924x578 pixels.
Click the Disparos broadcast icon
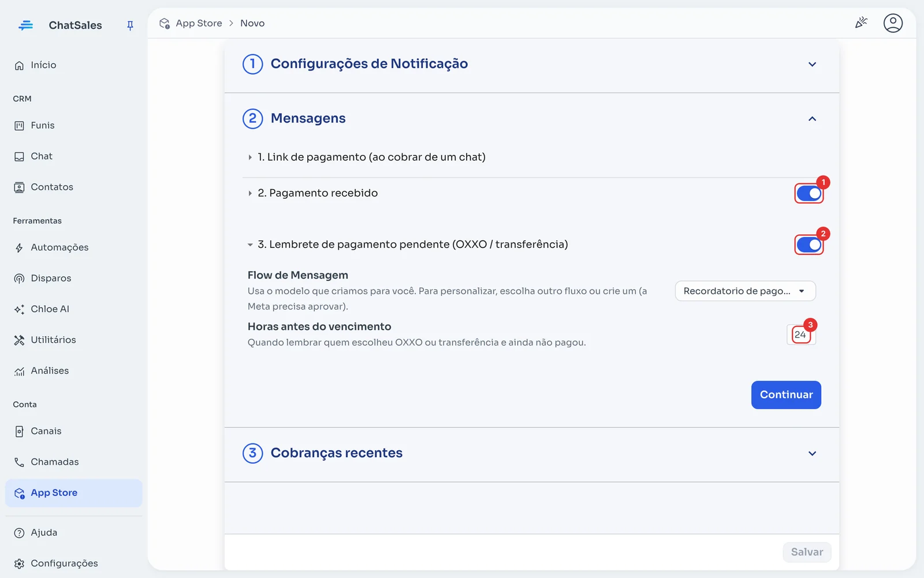coord(19,279)
